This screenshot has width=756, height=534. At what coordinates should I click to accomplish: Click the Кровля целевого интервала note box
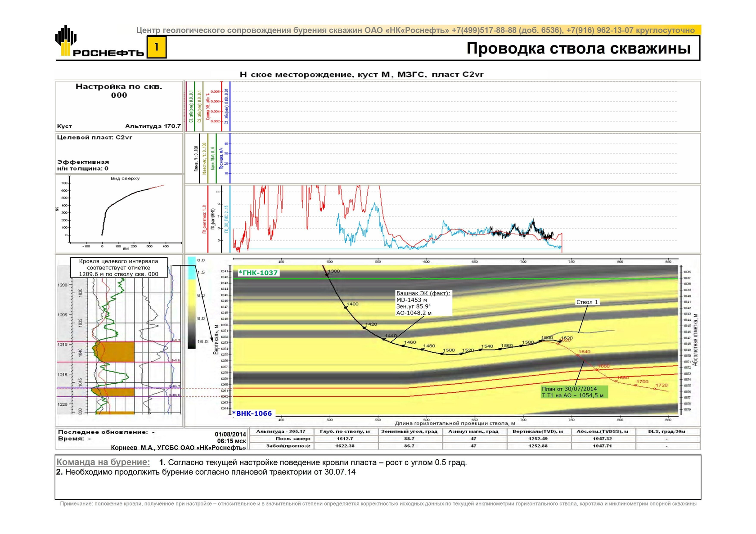118,267
